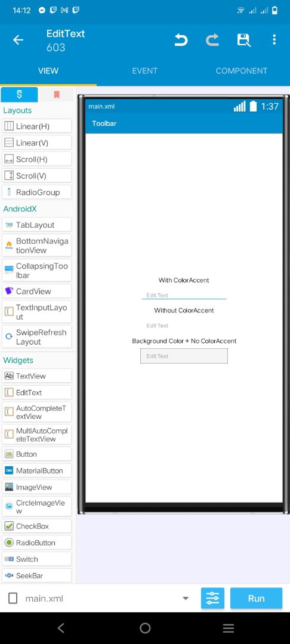Open view settings sliders icon
This screenshot has height=644, width=290.
coord(212,598)
